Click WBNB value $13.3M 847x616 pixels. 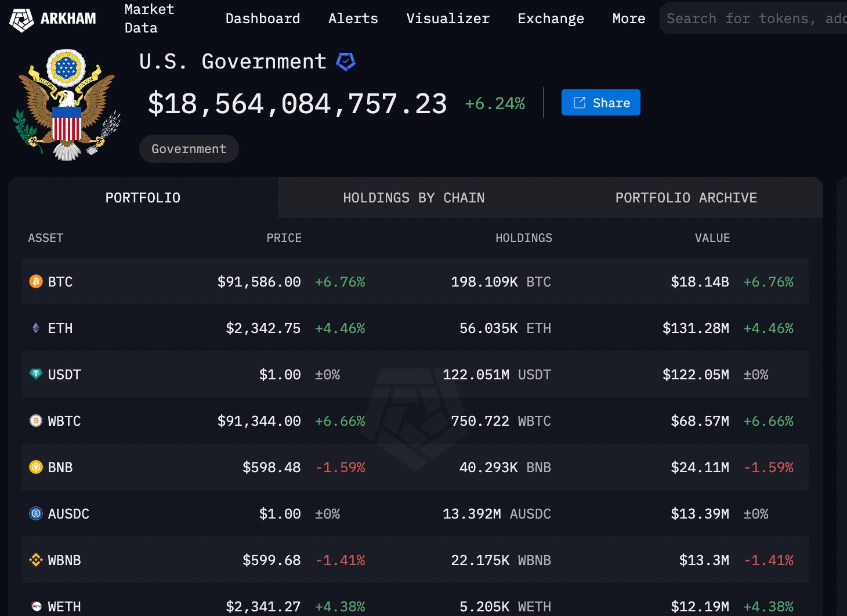click(704, 560)
